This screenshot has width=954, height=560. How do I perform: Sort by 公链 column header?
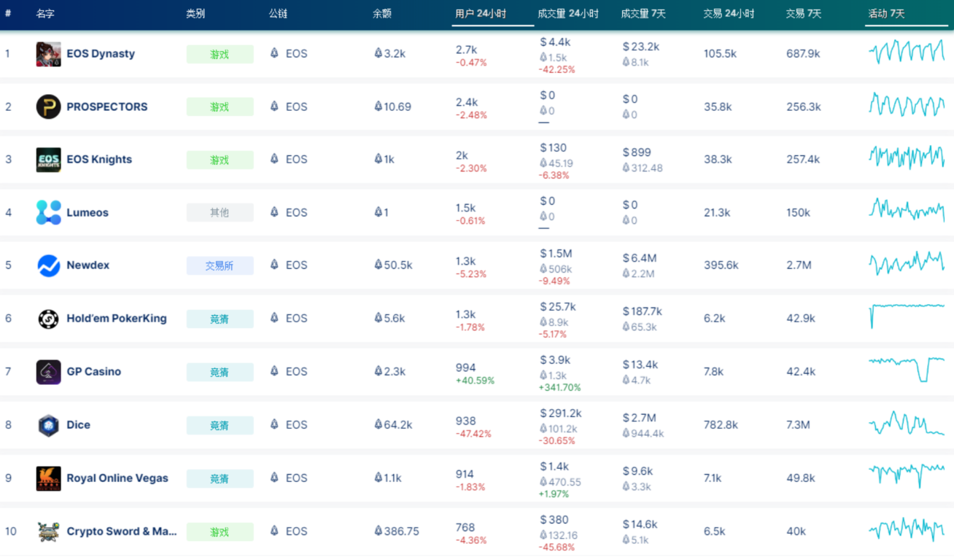[x=278, y=14]
